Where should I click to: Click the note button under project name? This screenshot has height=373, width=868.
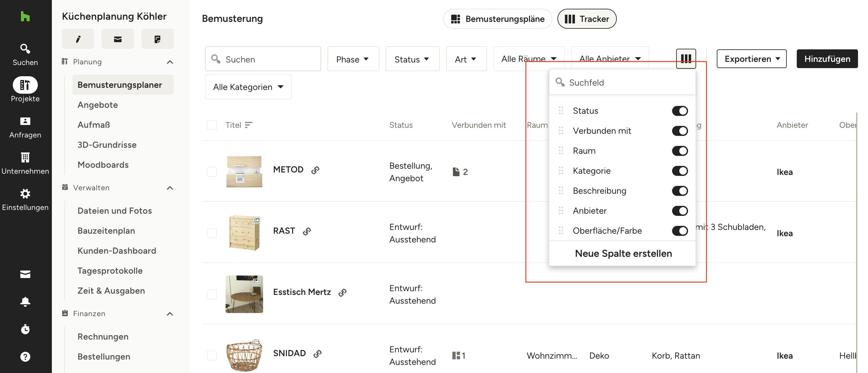coord(157,39)
